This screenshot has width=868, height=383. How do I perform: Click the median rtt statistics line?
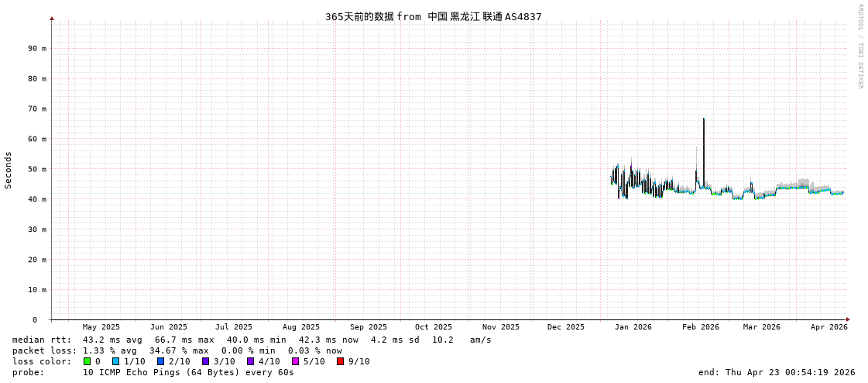252,340
